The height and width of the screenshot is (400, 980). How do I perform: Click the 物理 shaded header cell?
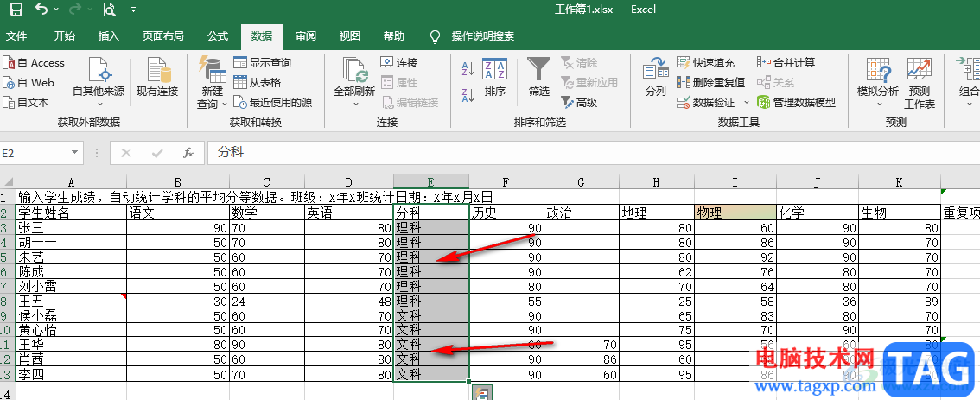click(735, 213)
